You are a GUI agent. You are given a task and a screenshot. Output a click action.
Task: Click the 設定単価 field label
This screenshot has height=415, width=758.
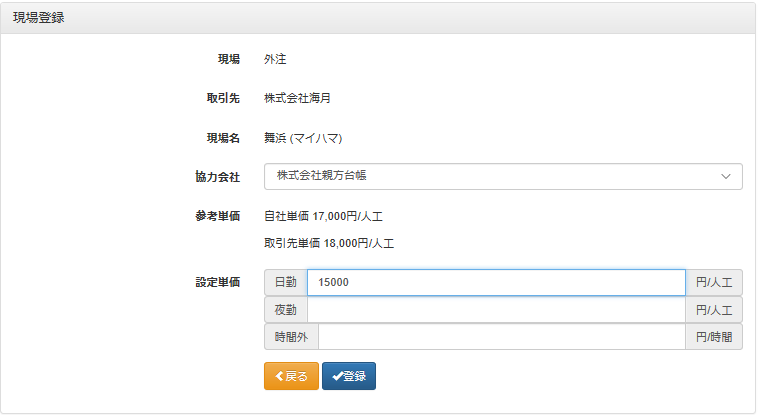click(217, 282)
